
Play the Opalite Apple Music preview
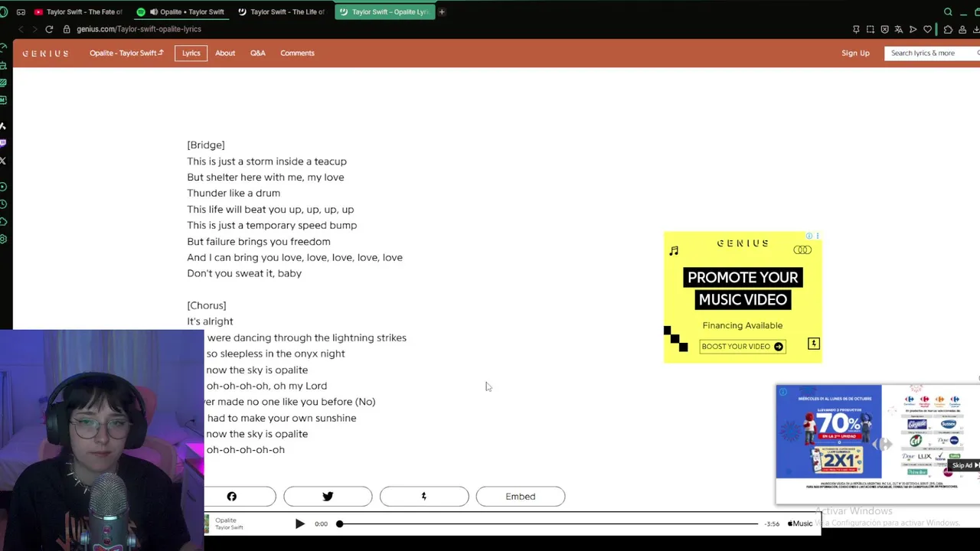pyautogui.click(x=299, y=524)
